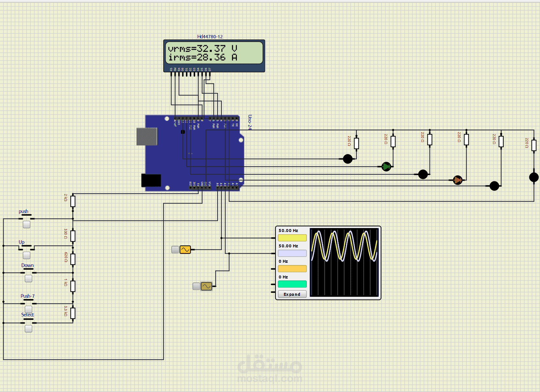Select the 'Down' label text
This screenshot has height=392, width=540.
coord(27,265)
